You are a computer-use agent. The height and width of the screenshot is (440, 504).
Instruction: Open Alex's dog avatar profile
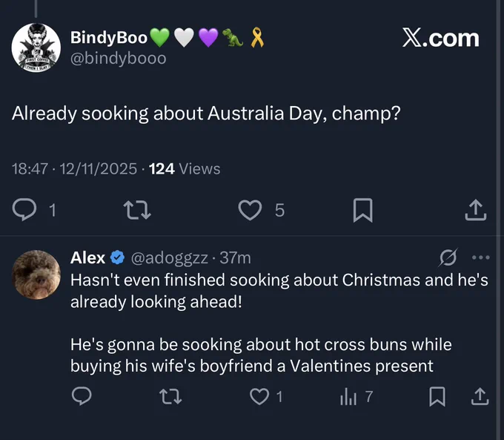pos(36,275)
